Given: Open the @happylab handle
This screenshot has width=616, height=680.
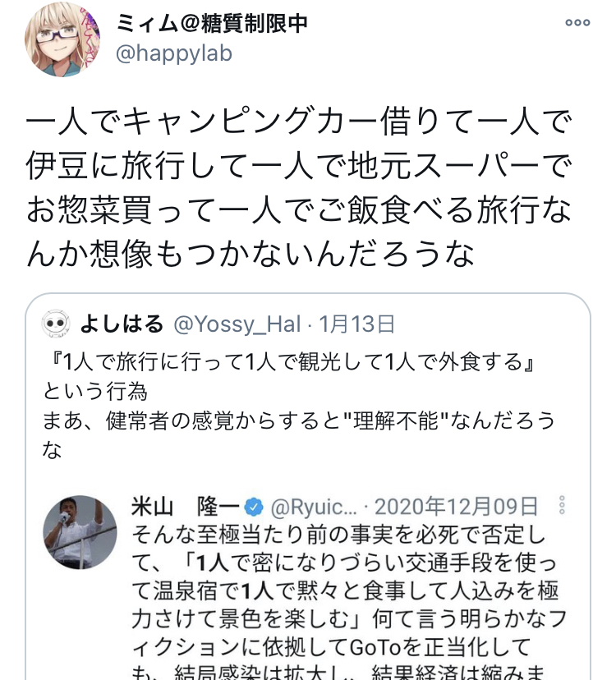Looking at the screenshot, I should (174, 53).
